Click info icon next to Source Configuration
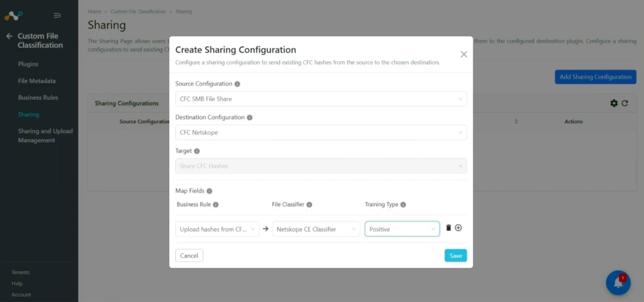Screen dimensions: 644x302 pos(237,84)
